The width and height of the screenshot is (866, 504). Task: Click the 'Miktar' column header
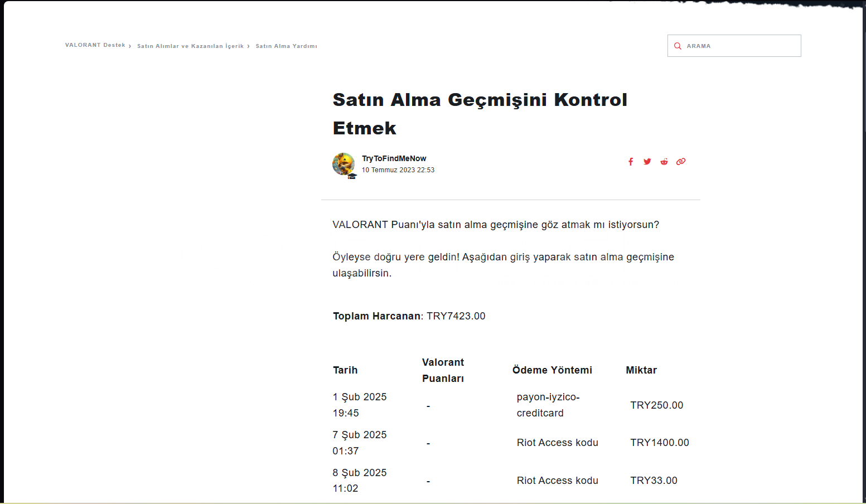(x=641, y=370)
